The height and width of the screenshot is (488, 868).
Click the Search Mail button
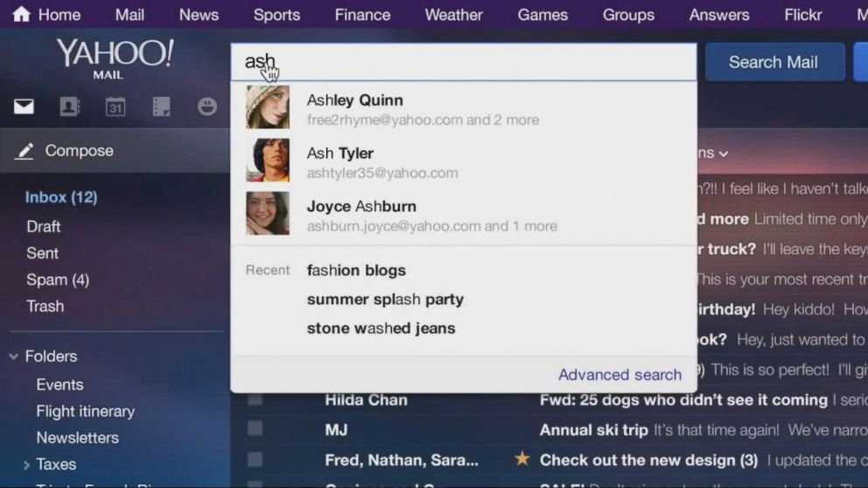pos(774,62)
